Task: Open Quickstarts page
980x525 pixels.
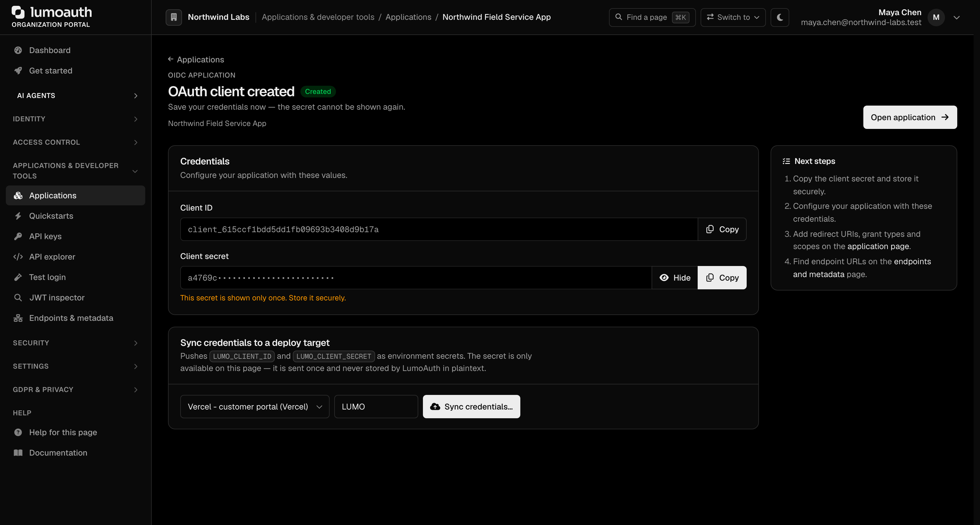Action: pyautogui.click(x=75, y=216)
